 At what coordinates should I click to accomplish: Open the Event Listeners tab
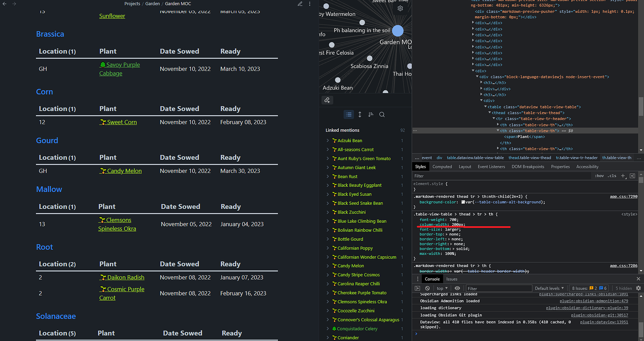(x=491, y=167)
